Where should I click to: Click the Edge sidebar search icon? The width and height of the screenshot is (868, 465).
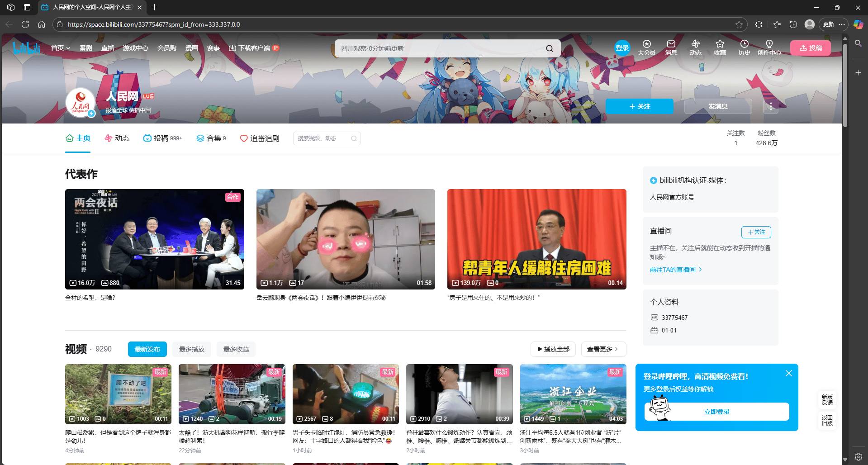coord(858,43)
